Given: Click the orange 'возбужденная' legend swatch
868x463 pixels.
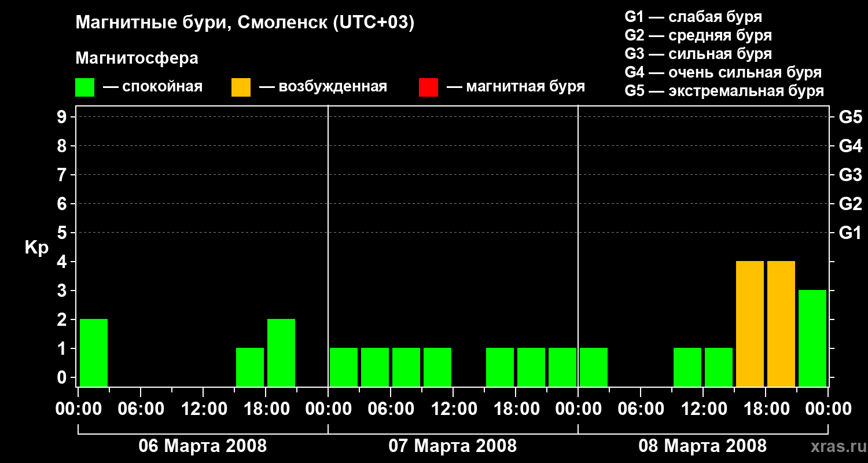Looking at the screenshot, I should point(241,87).
